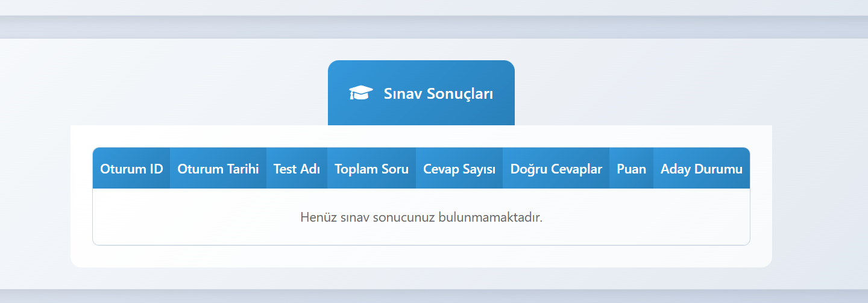Click the word 'Durumu' in the table header
This screenshot has width=868, height=303.
click(719, 169)
